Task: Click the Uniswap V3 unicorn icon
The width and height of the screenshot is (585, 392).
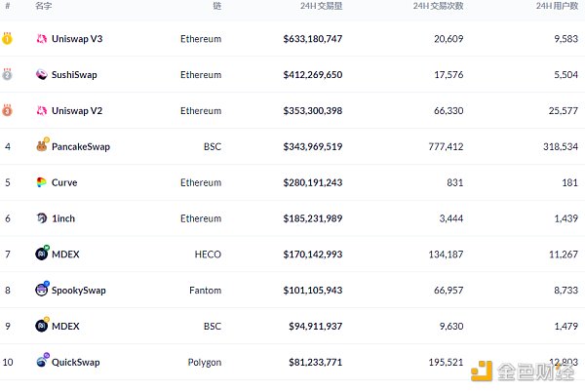Action: click(41, 39)
